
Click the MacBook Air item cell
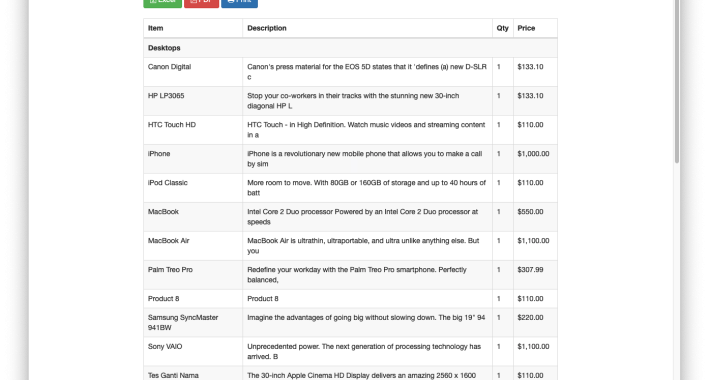point(193,246)
